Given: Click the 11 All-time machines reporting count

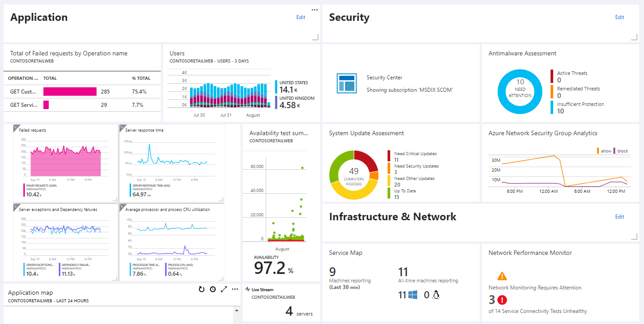Looking at the screenshot, I should click(403, 272).
